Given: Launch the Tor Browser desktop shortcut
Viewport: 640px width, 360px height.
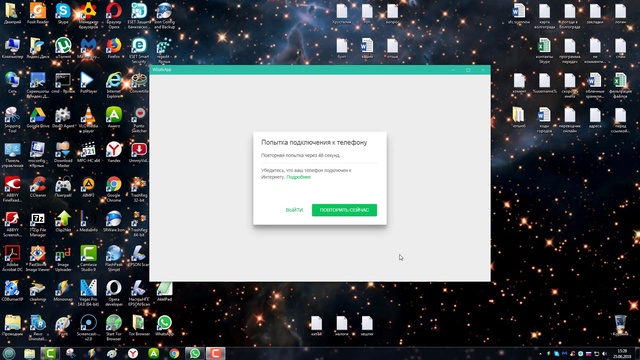Looking at the screenshot, I should click(139, 325).
